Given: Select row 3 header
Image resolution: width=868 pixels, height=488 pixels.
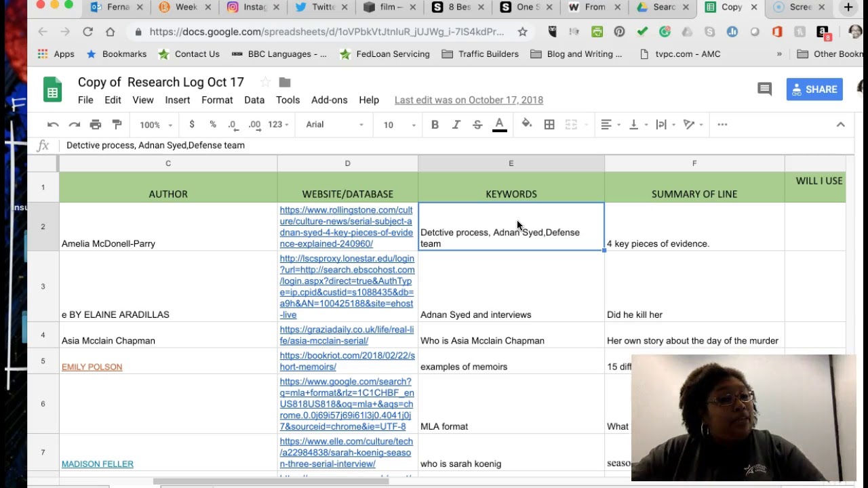Looking at the screenshot, I should (x=43, y=286).
